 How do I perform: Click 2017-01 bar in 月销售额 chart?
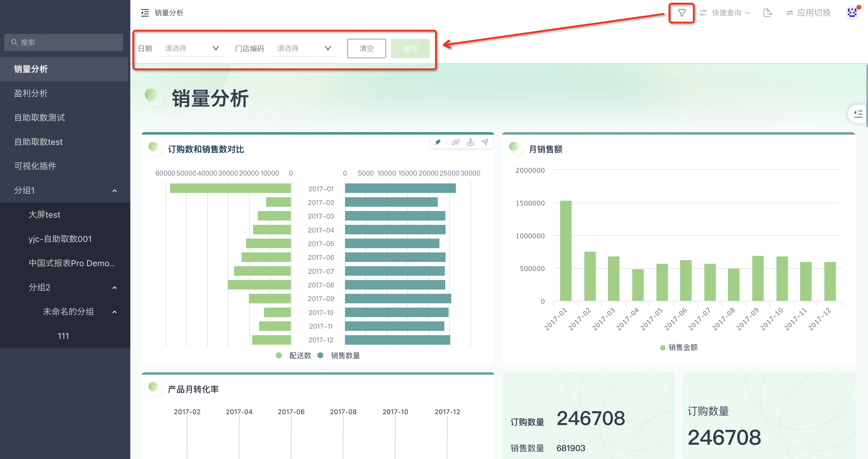[566, 251]
